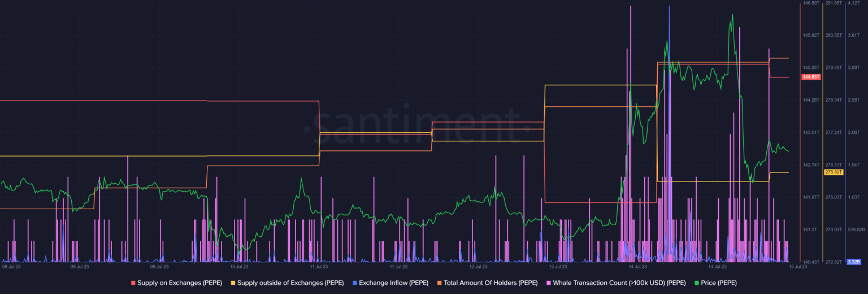Click the green Price legend swatch

click(x=697, y=283)
